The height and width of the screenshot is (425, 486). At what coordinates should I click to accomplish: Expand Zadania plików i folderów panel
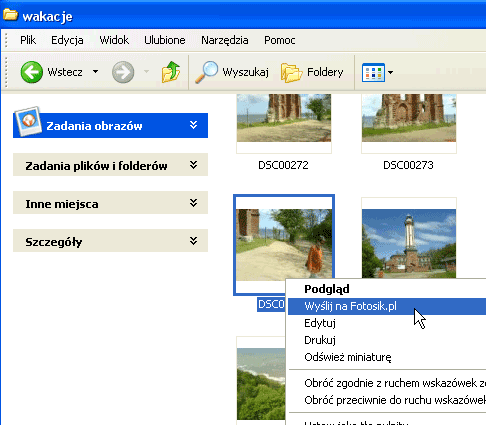193,165
